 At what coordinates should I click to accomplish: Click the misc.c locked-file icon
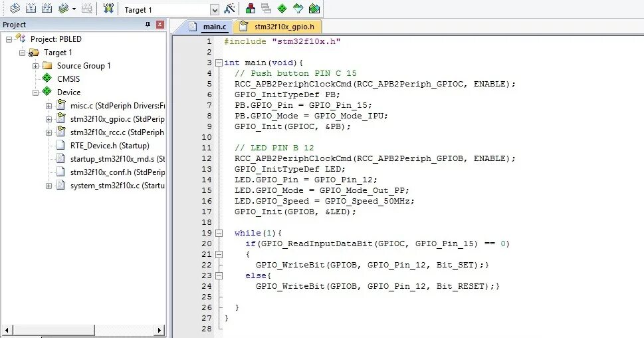pos(60,104)
